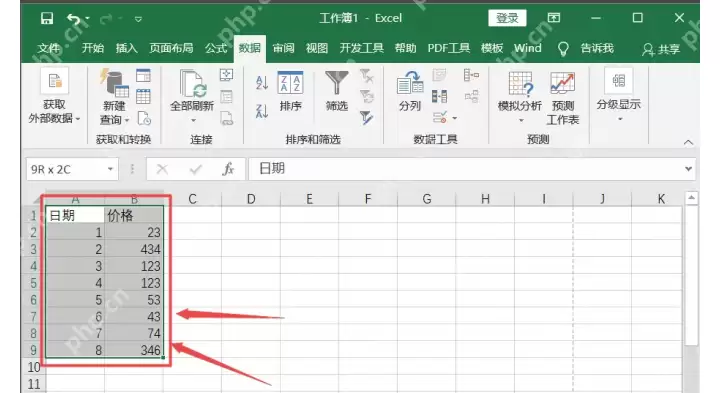Click the 共享 share button
The width and height of the screenshot is (720, 393).
pos(661,49)
